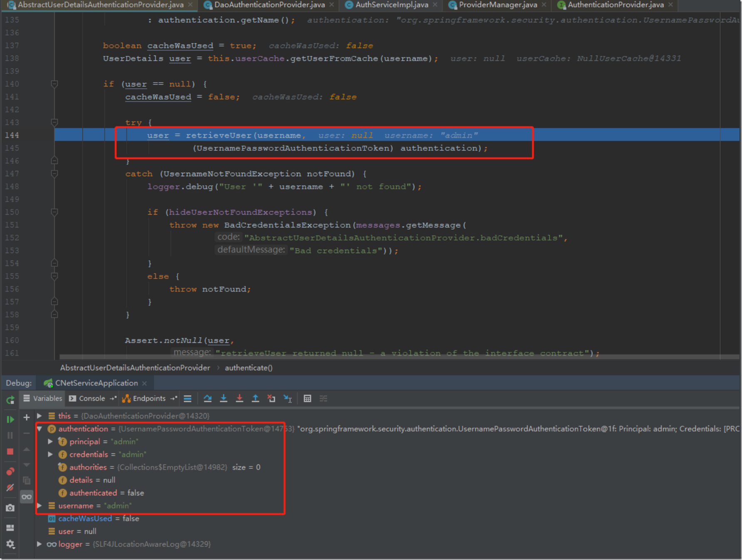
Task: Step into retrieveUser method
Action: pyautogui.click(x=223, y=399)
